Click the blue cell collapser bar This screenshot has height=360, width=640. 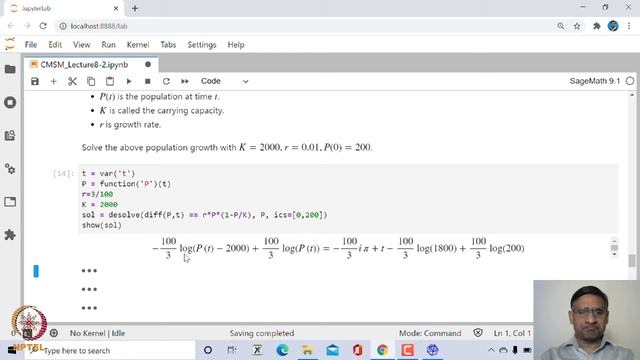[x=36, y=271]
